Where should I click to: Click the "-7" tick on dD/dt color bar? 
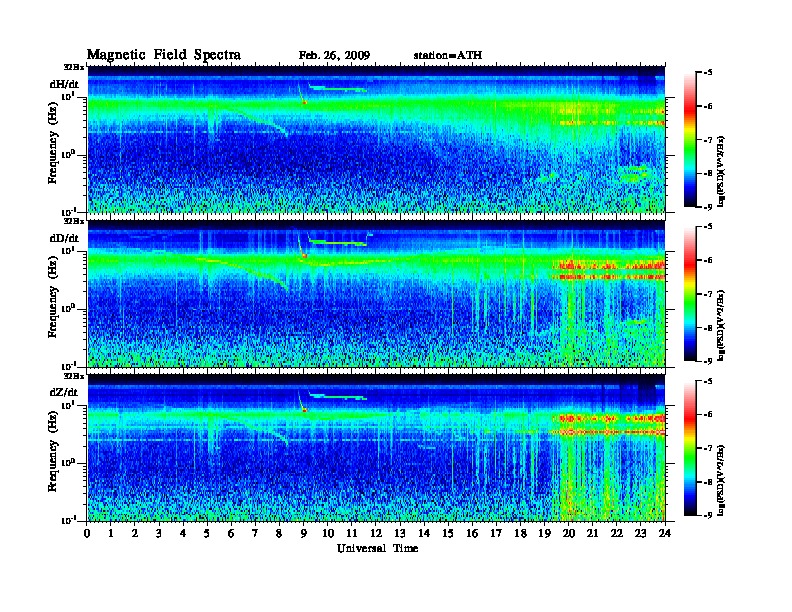708,294
